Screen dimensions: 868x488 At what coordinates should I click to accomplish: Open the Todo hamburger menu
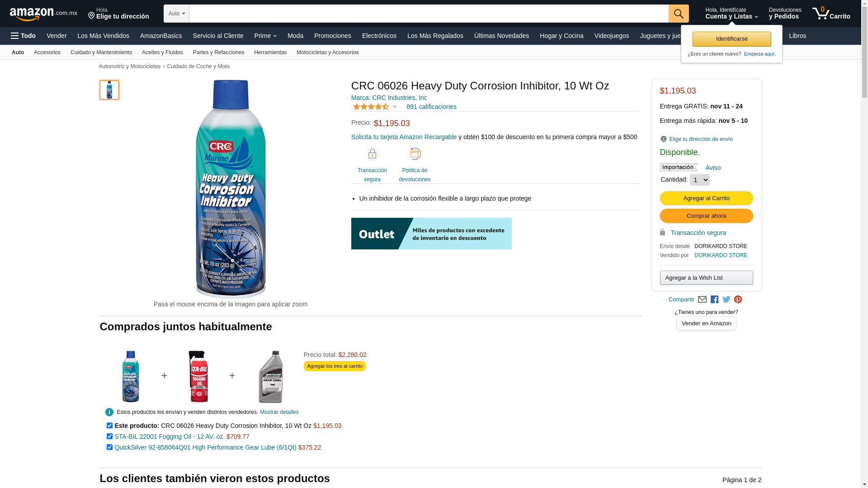pyautogui.click(x=23, y=36)
